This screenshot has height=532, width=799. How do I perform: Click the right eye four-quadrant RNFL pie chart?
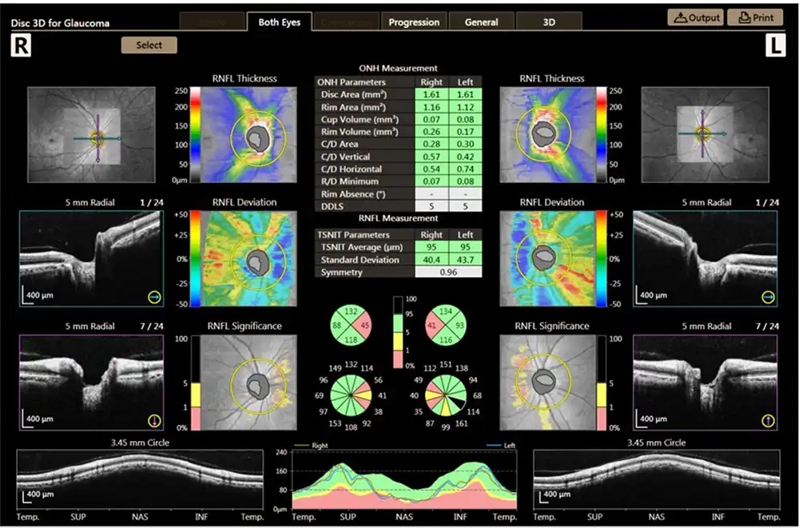coord(352,324)
